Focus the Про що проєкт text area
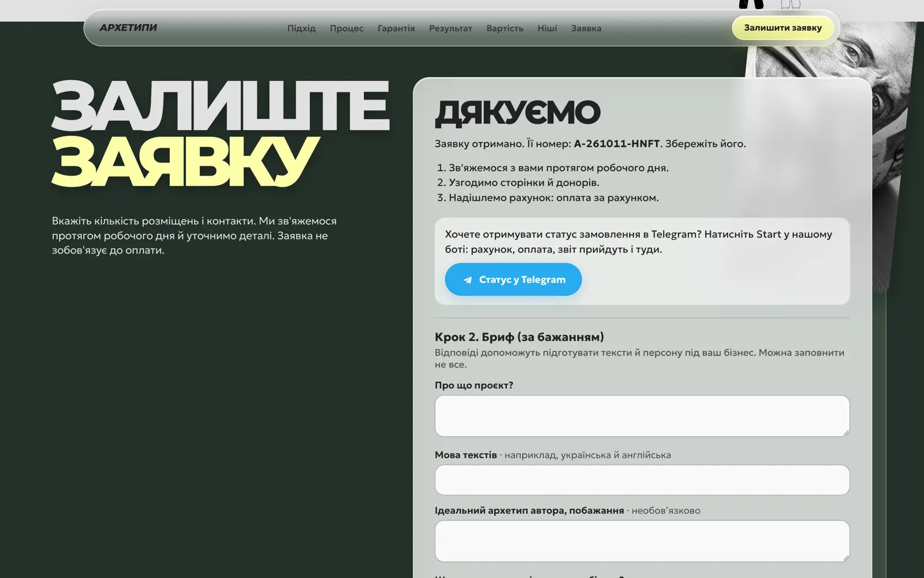This screenshot has width=924, height=578. point(642,416)
